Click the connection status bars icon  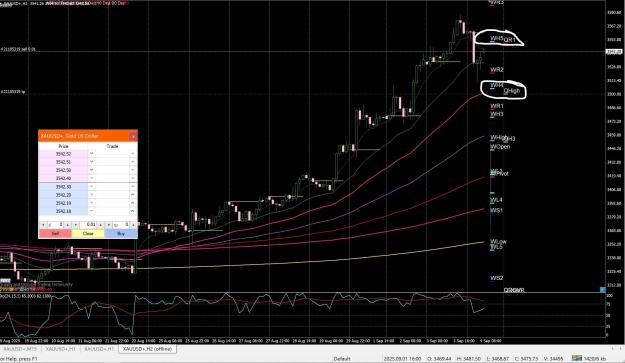[576, 358]
